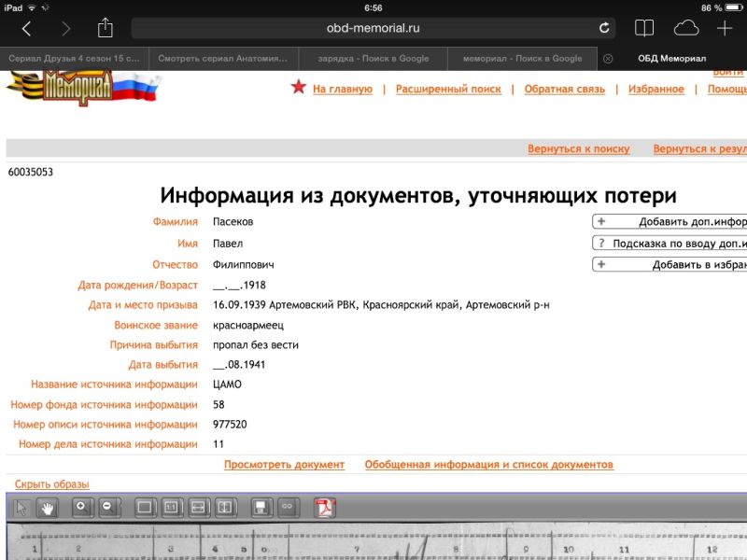Image resolution: width=747 pixels, height=560 pixels.
Task: Select the ОБД Мемориал tab
Action: (671, 59)
